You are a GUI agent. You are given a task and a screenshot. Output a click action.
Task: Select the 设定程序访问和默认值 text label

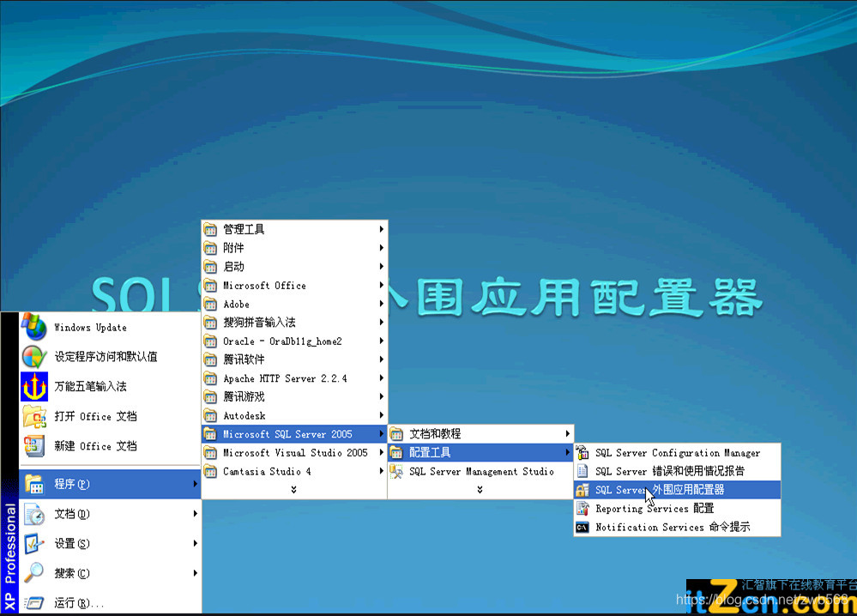coord(106,356)
